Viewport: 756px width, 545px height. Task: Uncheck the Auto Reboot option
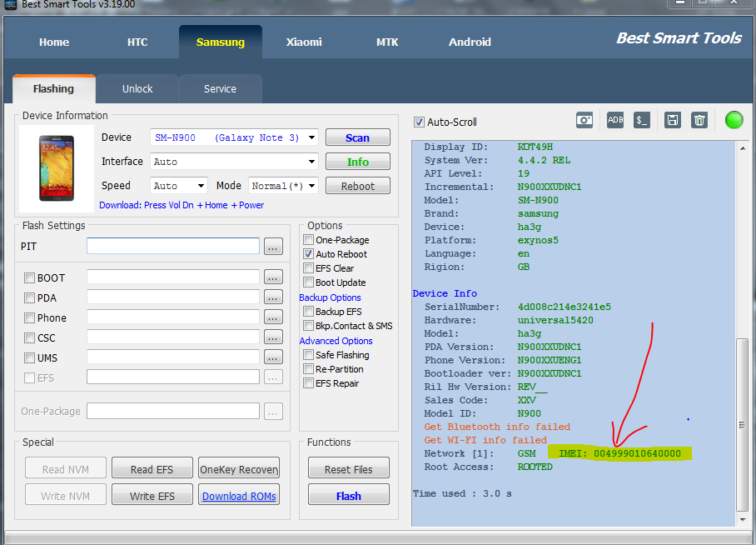pos(309,254)
